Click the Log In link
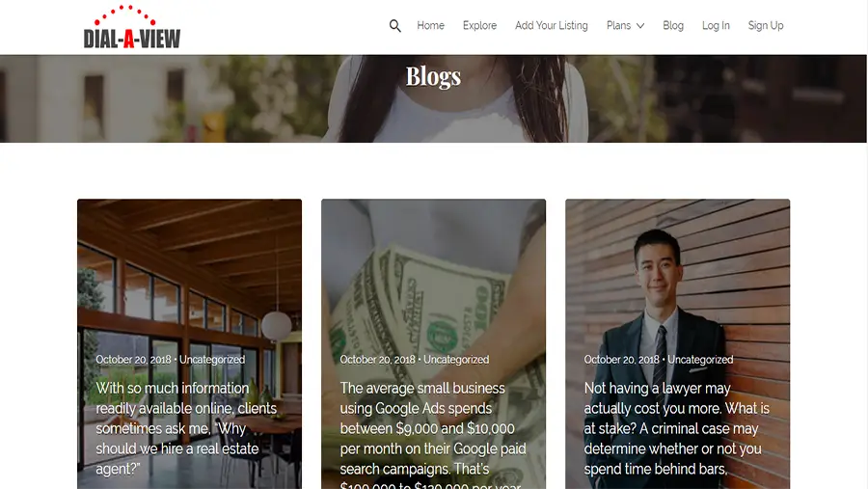The height and width of the screenshot is (489, 868). click(x=716, y=25)
